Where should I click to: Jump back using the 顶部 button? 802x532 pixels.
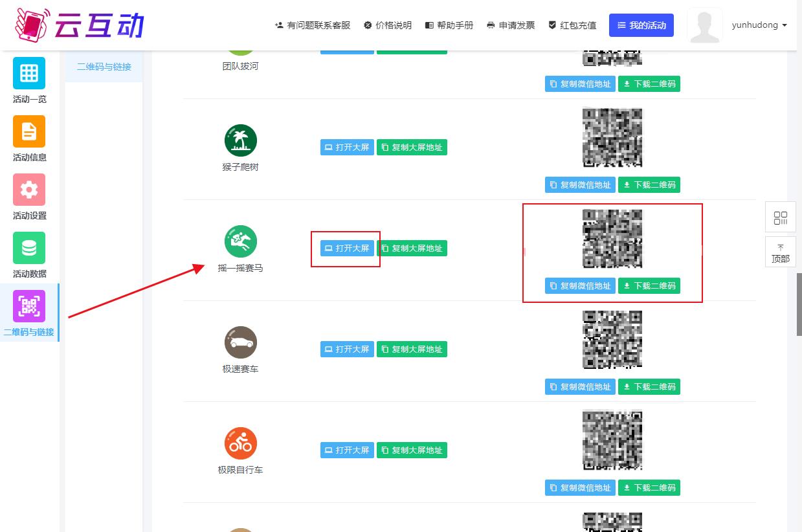[x=781, y=252]
